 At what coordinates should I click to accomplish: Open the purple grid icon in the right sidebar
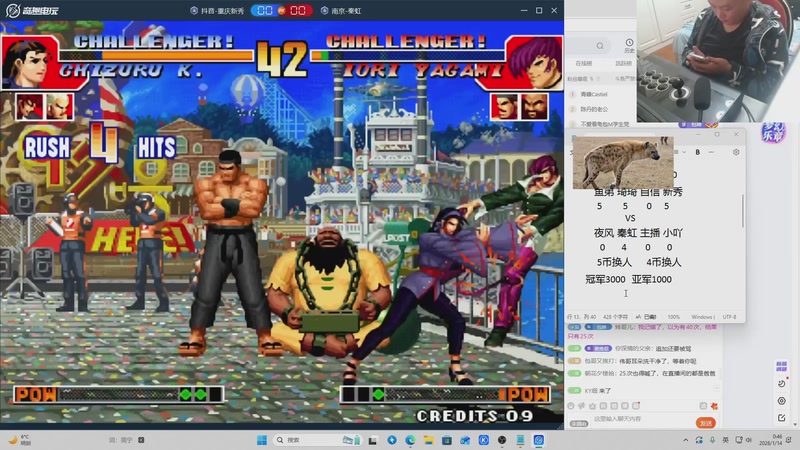point(781,366)
